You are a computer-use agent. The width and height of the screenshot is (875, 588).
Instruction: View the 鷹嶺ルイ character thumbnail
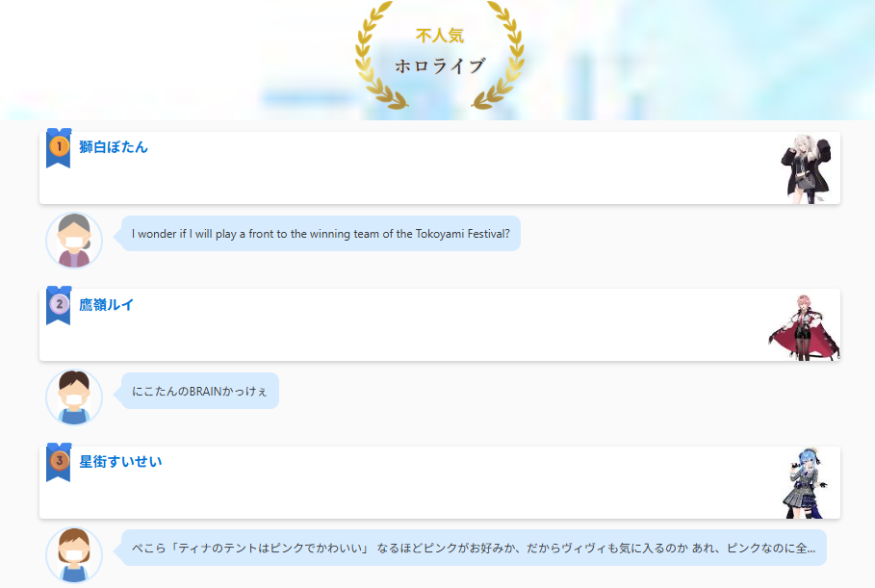point(804,327)
